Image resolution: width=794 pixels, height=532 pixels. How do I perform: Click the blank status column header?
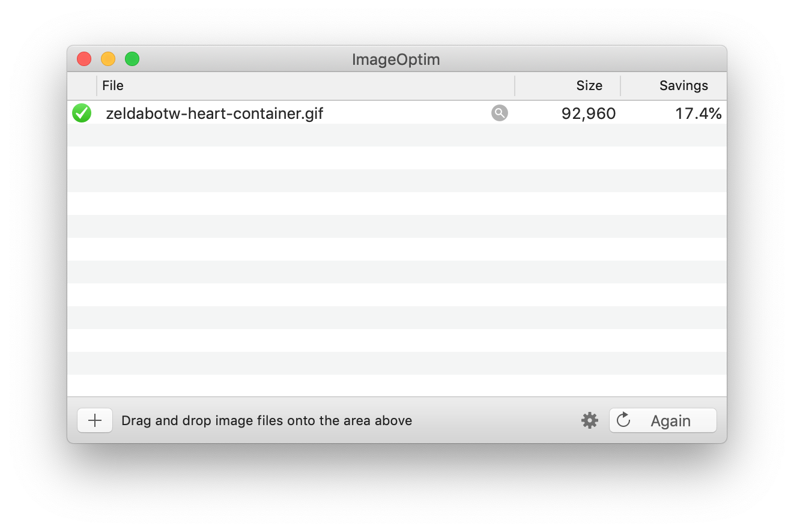(x=82, y=86)
